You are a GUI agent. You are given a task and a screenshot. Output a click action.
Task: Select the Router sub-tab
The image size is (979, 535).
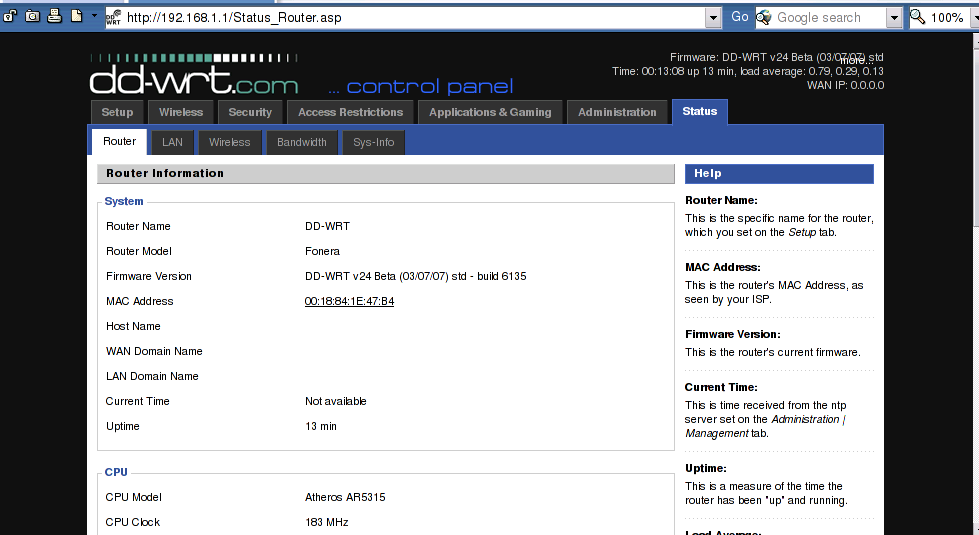coord(119,142)
